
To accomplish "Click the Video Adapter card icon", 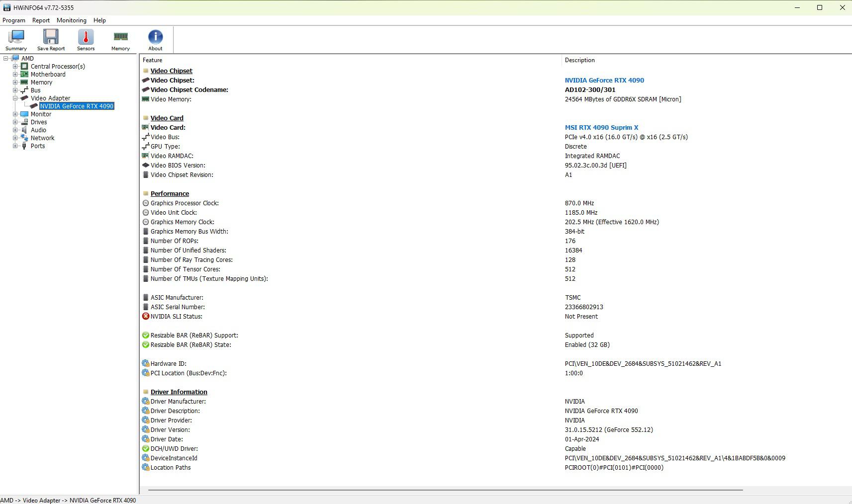I will tap(24, 98).
